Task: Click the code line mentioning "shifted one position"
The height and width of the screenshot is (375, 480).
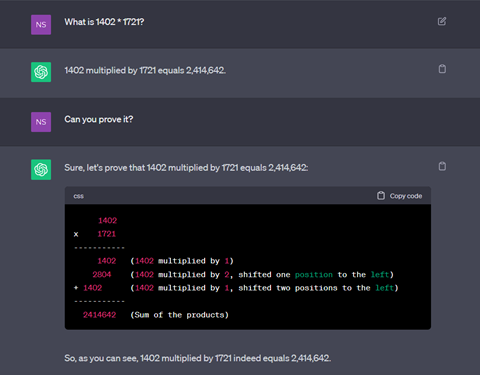Action: click(262, 275)
